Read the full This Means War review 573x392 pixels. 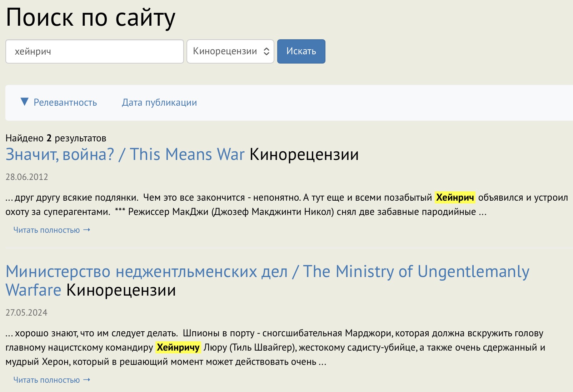click(46, 230)
